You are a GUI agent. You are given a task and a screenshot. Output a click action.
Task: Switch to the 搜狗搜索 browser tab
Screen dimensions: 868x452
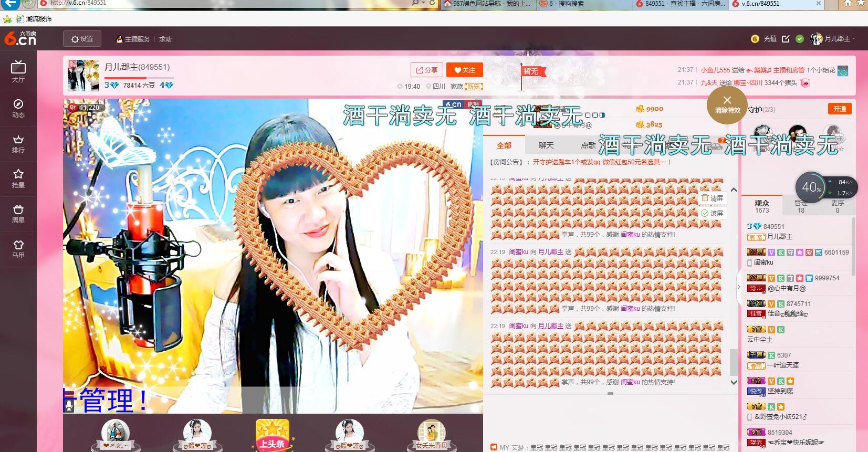pos(583,4)
